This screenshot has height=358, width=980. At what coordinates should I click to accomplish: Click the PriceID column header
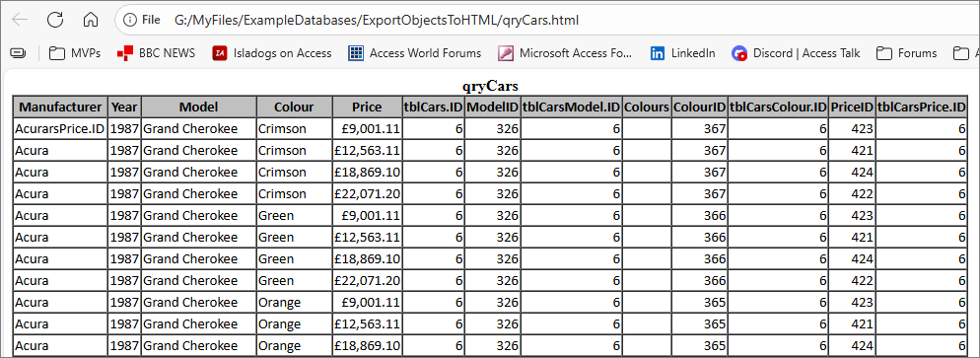(x=852, y=107)
